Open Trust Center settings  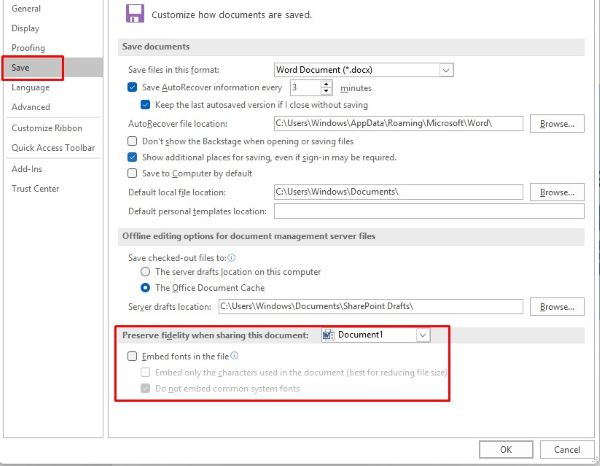pyautogui.click(x=35, y=189)
